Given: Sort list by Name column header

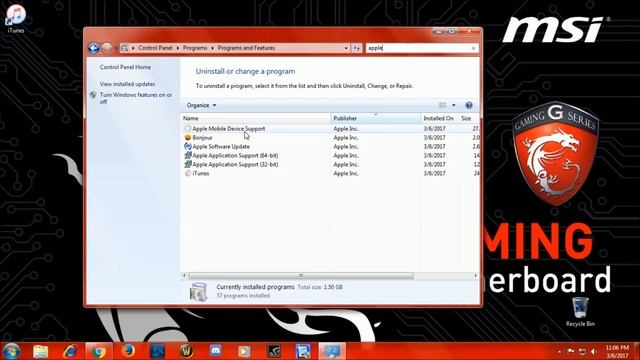Looking at the screenshot, I should click(x=256, y=118).
